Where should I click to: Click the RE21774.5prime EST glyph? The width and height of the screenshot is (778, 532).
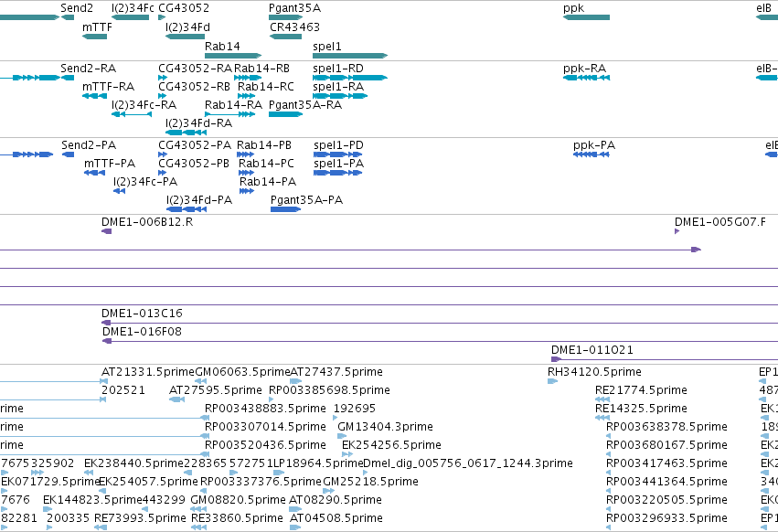[602, 399]
